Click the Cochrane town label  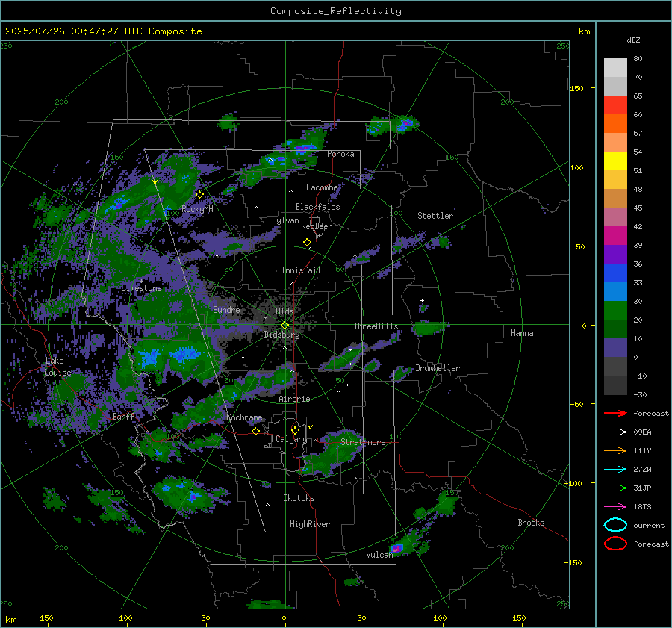point(244,417)
